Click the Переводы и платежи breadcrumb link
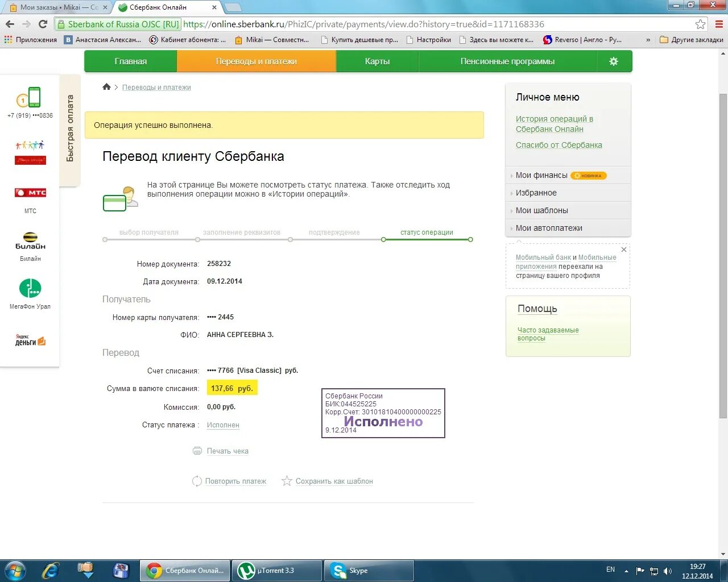The image size is (728, 582). tap(156, 88)
